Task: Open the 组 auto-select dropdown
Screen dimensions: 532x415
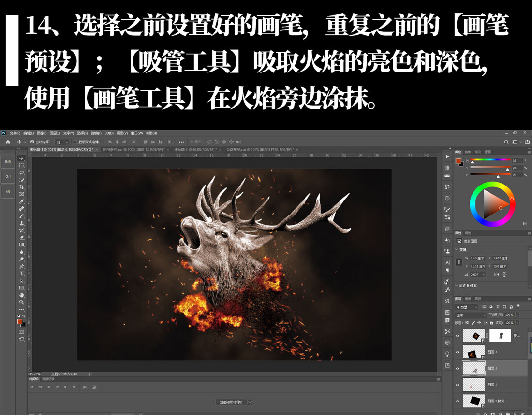Action: click(62, 142)
